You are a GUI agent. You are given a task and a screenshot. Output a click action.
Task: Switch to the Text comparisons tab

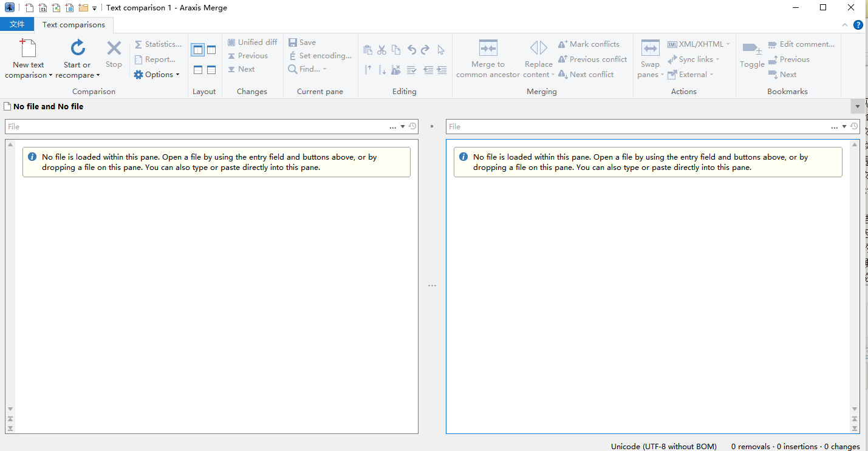point(73,25)
